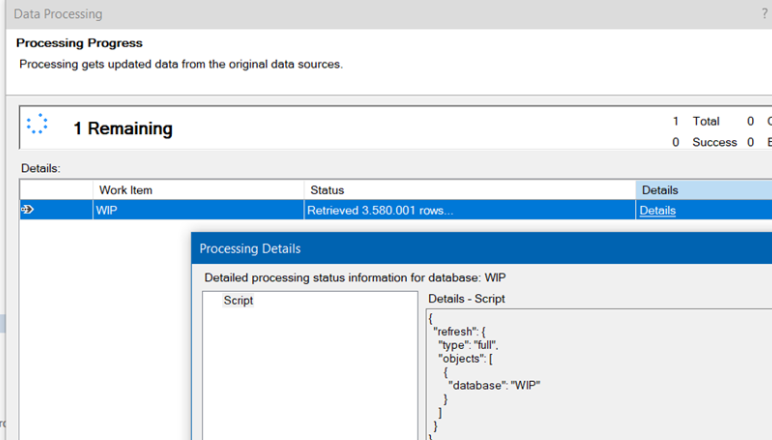Image resolution: width=772 pixels, height=440 pixels.
Task: Select the Script node in Processing Details
Action: click(238, 300)
